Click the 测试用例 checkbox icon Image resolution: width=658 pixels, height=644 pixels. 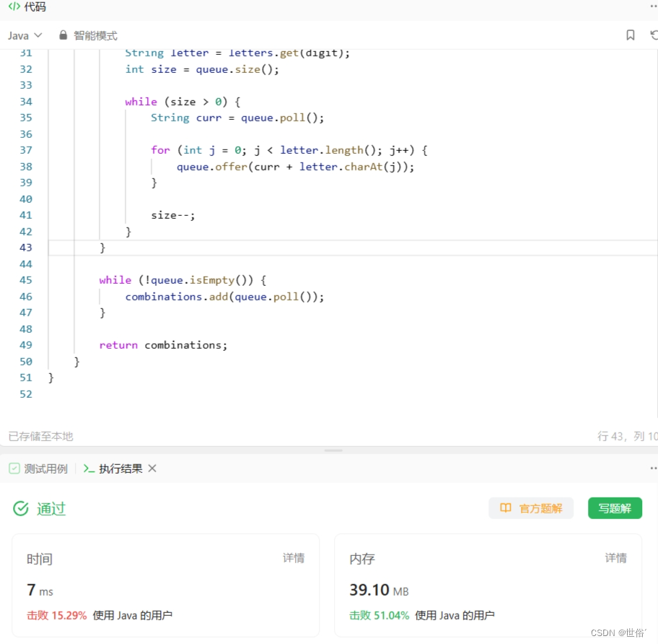tap(14, 469)
